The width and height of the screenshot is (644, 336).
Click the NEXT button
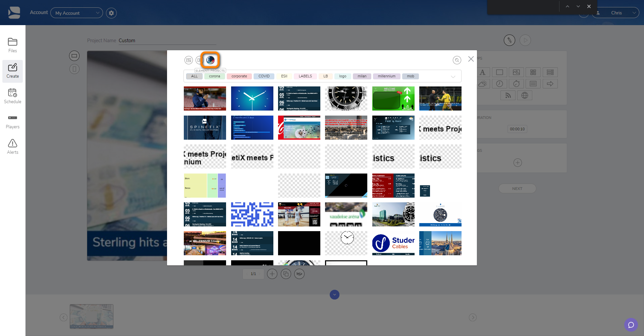coord(517,189)
